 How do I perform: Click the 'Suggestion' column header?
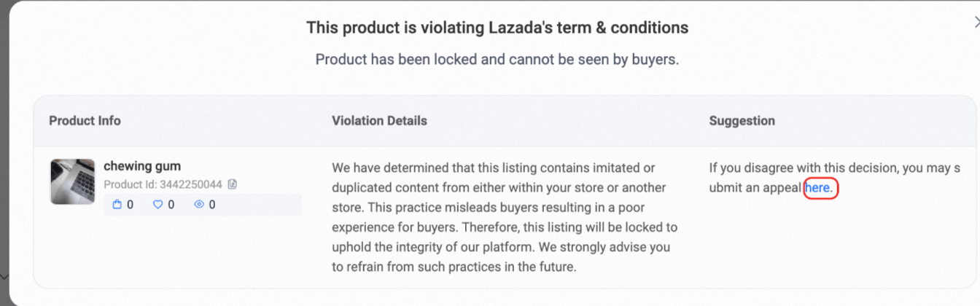tap(742, 120)
